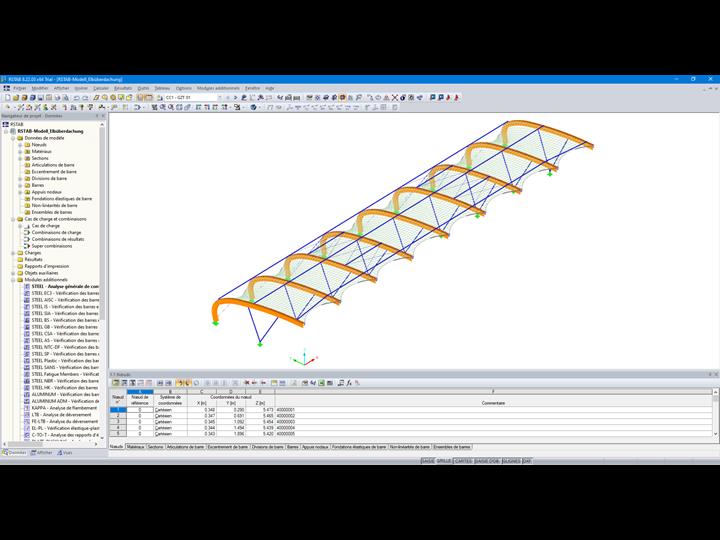
Task: Open the Fichier menu
Action: pyautogui.click(x=20, y=88)
